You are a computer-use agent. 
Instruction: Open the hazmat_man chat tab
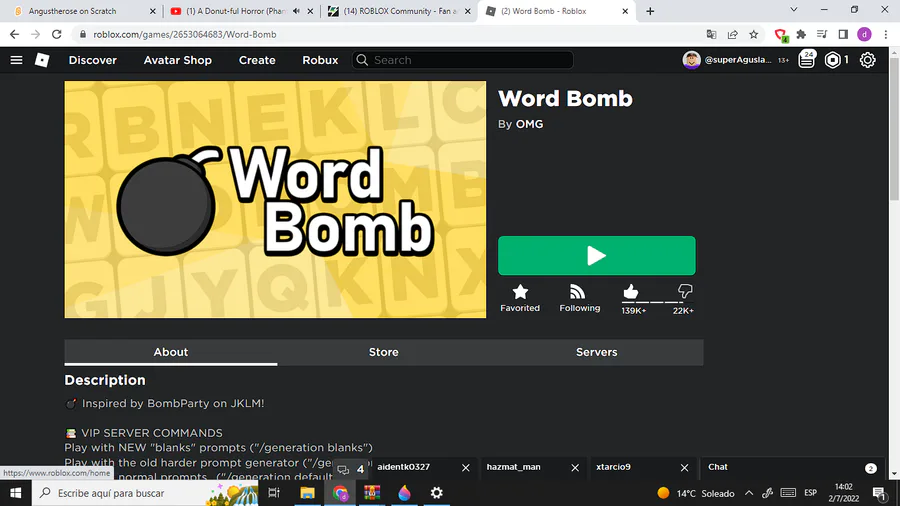coord(514,467)
